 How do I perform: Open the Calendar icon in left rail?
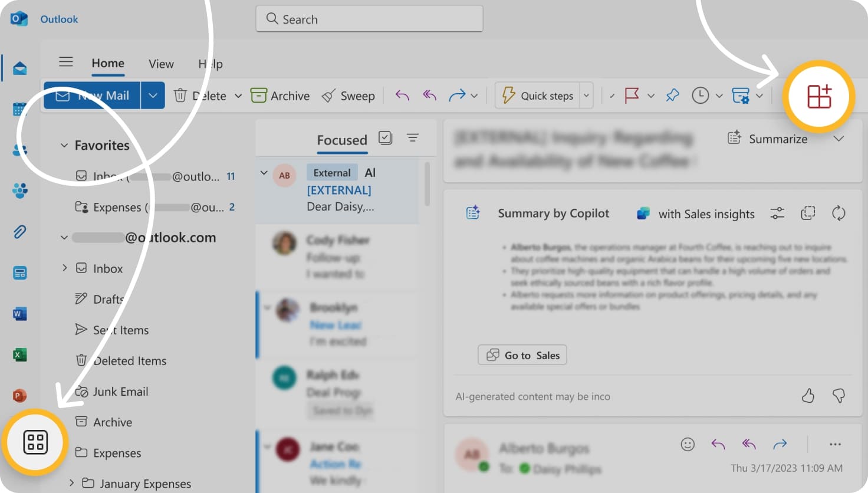pos(19,109)
